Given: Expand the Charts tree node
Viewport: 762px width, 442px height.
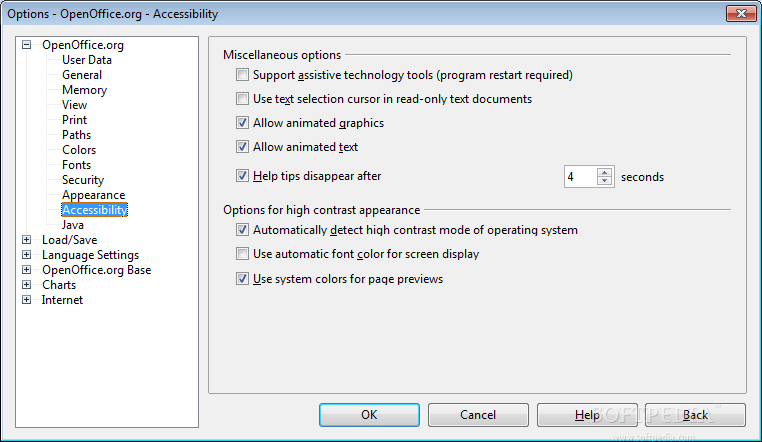Looking at the screenshot, I should (27, 285).
